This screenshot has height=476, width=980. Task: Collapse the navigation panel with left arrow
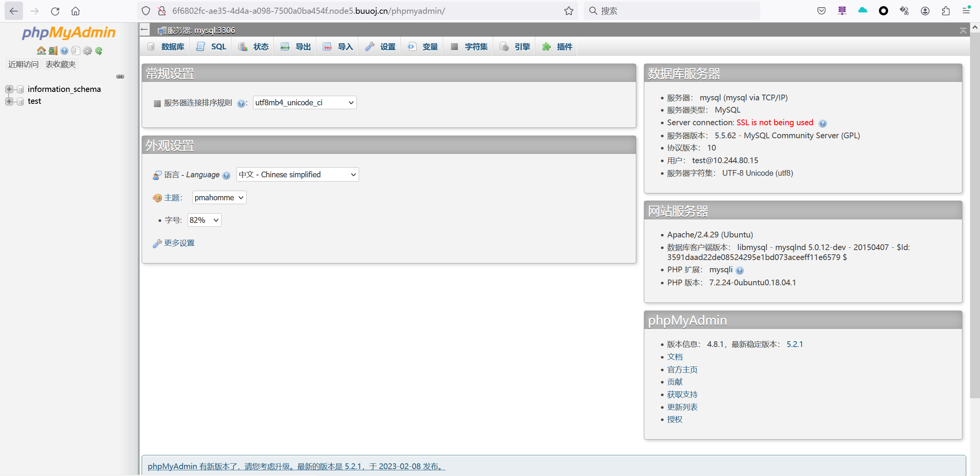[144, 29]
